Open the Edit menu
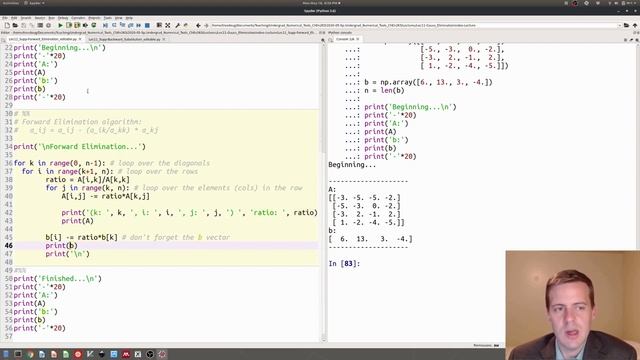The height and width of the screenshot is (360, 640). [x=14, y=18]
